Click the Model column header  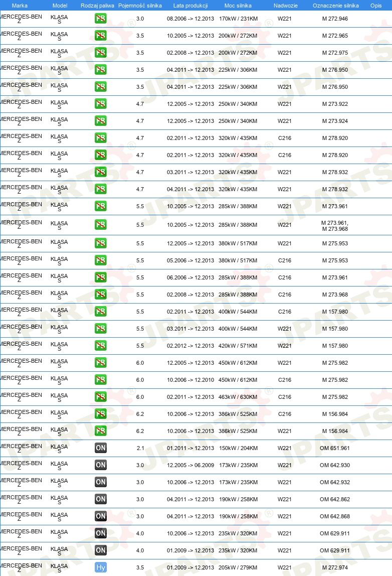pyautogui.click(x=60, y=6)
